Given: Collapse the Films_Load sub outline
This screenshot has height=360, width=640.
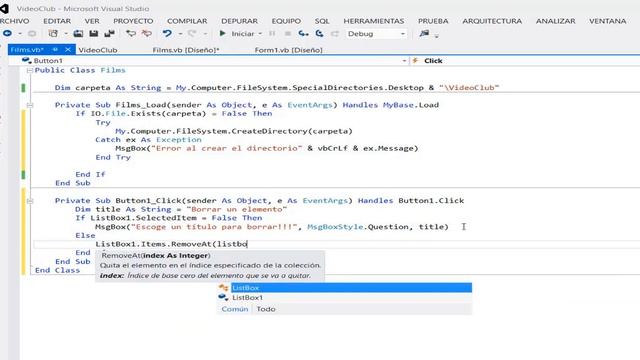Looking at the screenshot, I should (x=29, y=105).
